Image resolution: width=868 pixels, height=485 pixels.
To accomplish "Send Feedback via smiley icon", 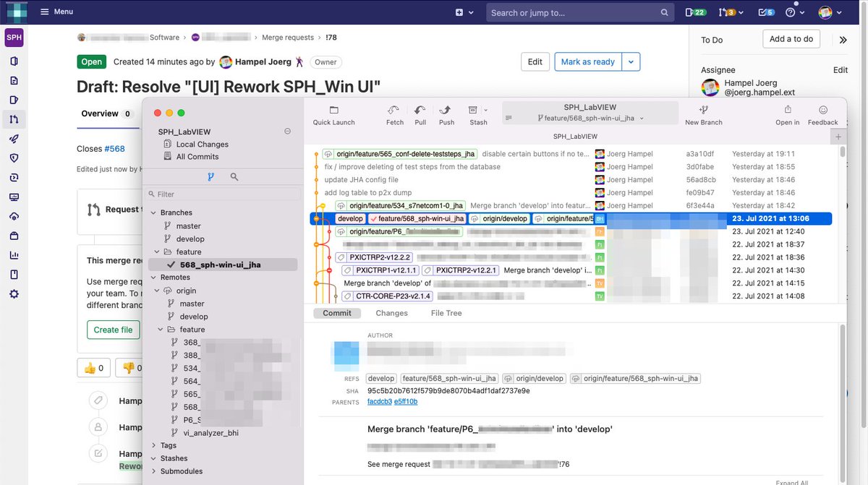I will pyautogui.click(x=823, y=115).
